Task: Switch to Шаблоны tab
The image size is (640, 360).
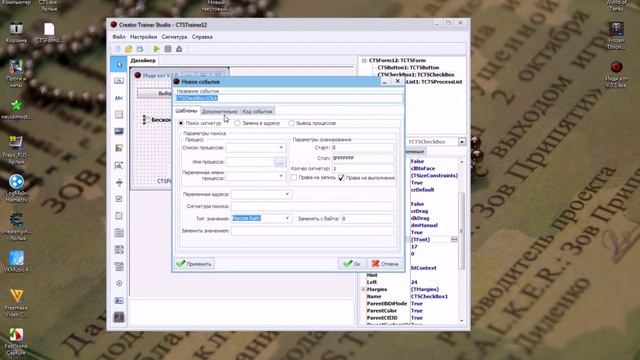Action: [186, 111]
